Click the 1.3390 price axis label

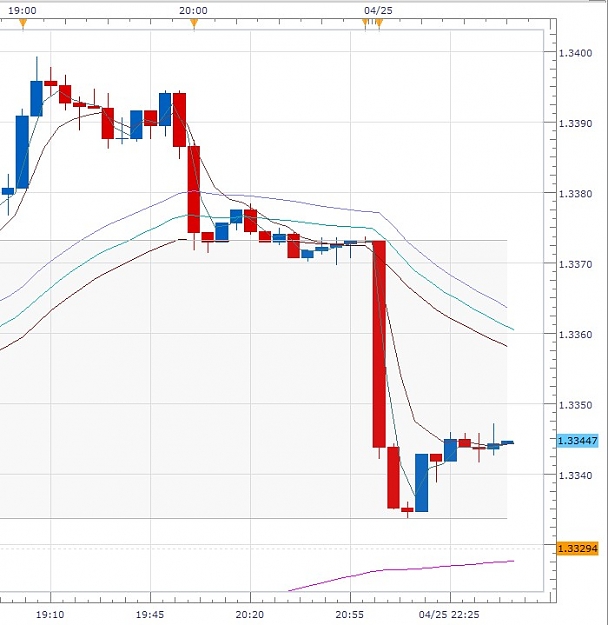(x=575, y=124)
